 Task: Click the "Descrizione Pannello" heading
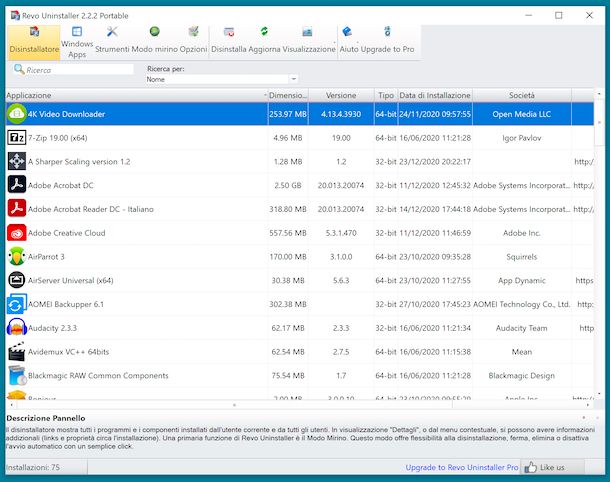pyautogui.click(x=46, y=419)
